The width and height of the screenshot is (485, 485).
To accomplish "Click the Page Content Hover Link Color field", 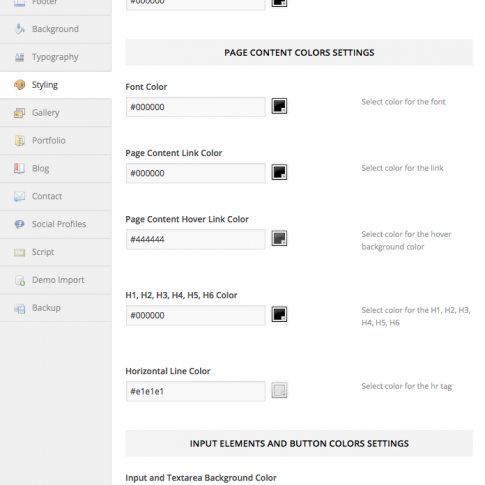I will (x=196, y=239).
